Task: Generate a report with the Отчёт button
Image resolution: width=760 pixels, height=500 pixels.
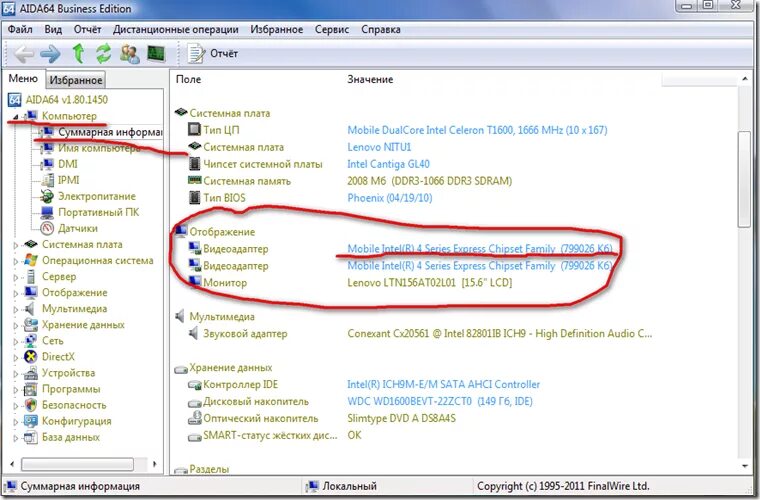Action: (213, 53)
